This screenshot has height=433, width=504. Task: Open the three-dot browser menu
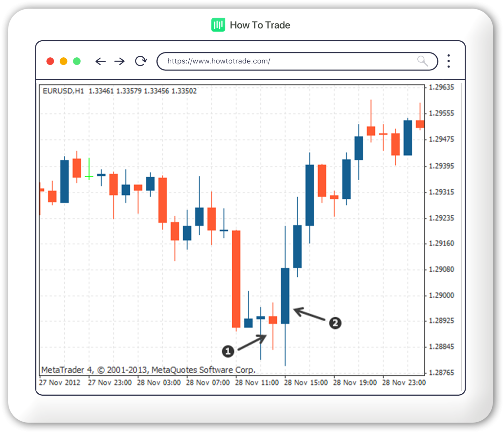448,61
